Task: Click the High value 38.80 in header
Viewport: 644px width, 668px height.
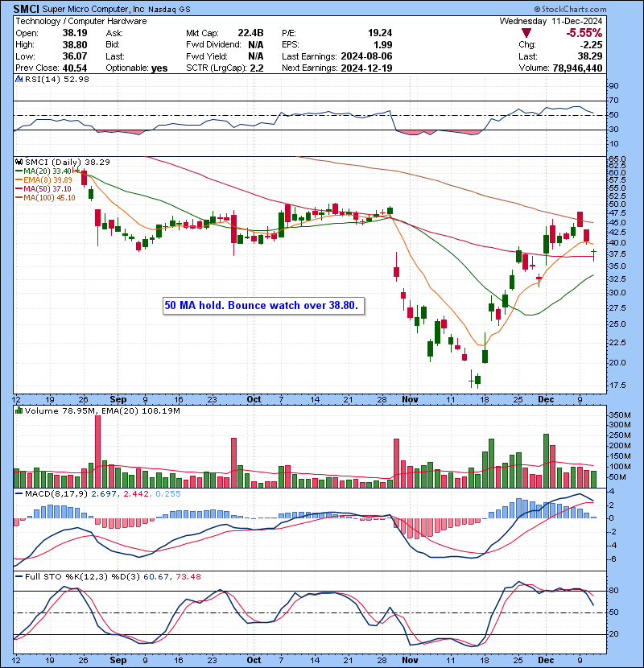Action: [75, 45]
